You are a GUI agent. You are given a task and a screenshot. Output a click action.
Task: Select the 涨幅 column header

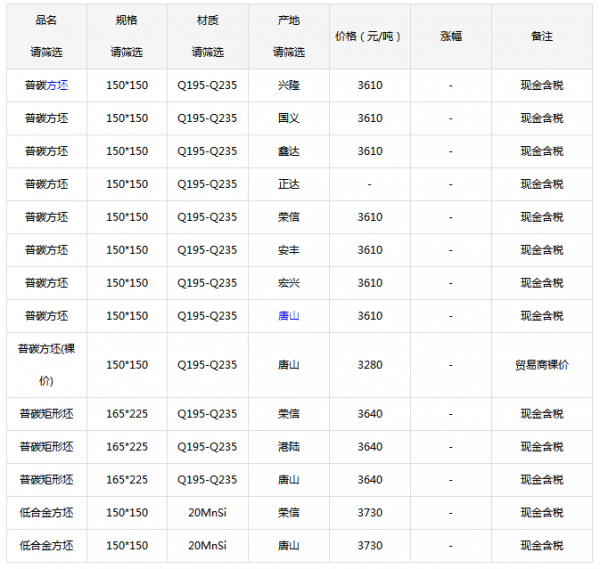(x=451, y=36)
